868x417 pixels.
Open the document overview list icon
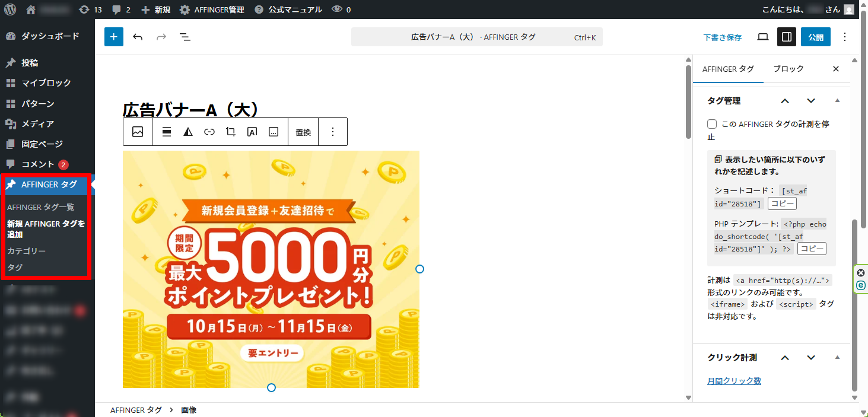pos(185,37)
